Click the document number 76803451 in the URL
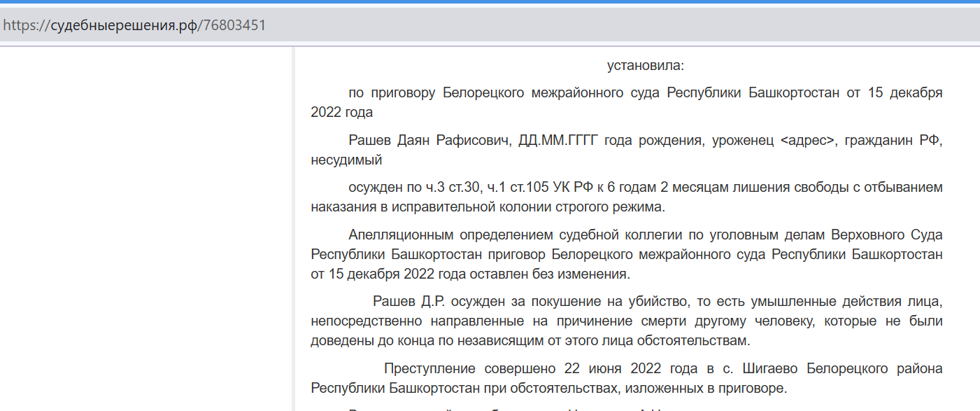 pos(234,25)
